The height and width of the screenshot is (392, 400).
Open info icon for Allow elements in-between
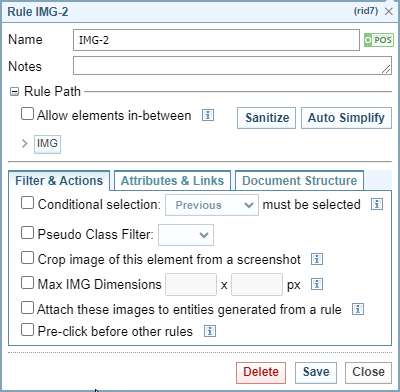[x=208, y=115]
